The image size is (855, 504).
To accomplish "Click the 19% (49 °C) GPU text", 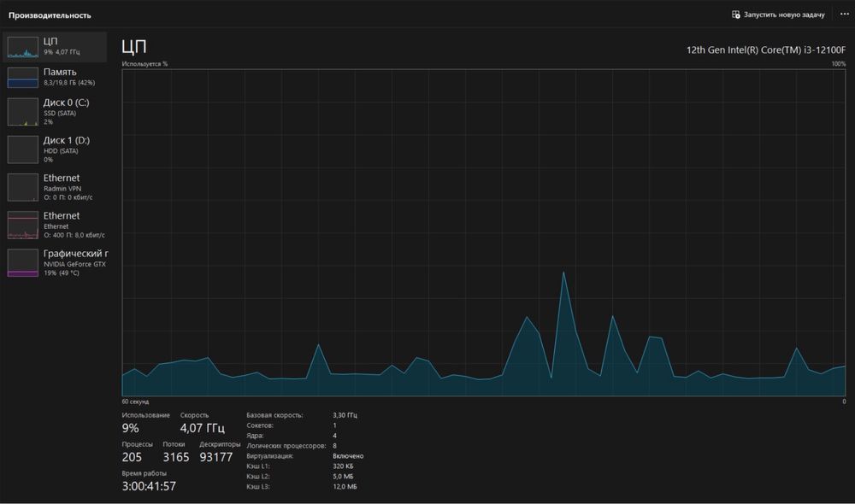I will tap(61, 273).
